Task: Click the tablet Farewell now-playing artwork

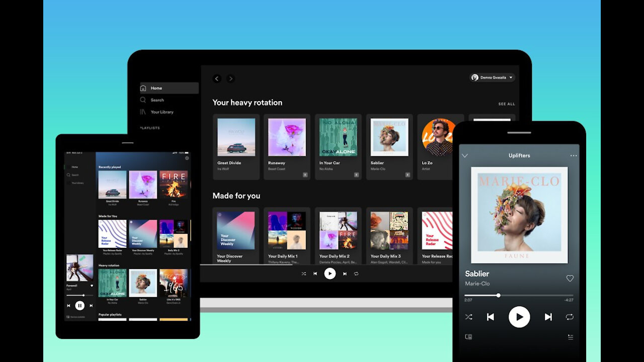Action: tap(79, 268)
